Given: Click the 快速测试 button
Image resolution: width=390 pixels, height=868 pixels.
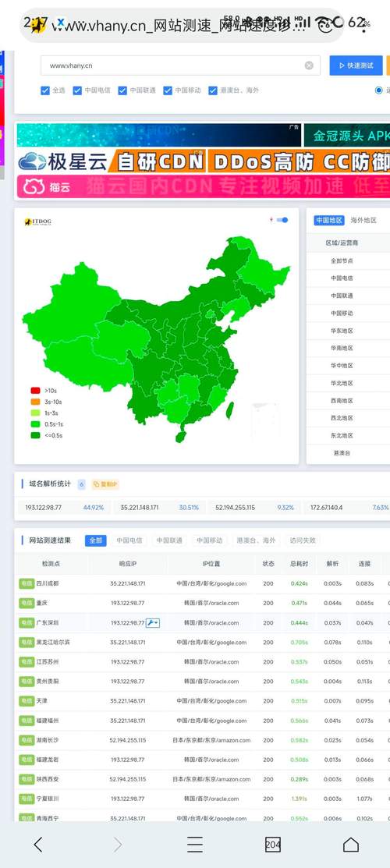Looking at the screenshot, I should click(x=356, y=66).
